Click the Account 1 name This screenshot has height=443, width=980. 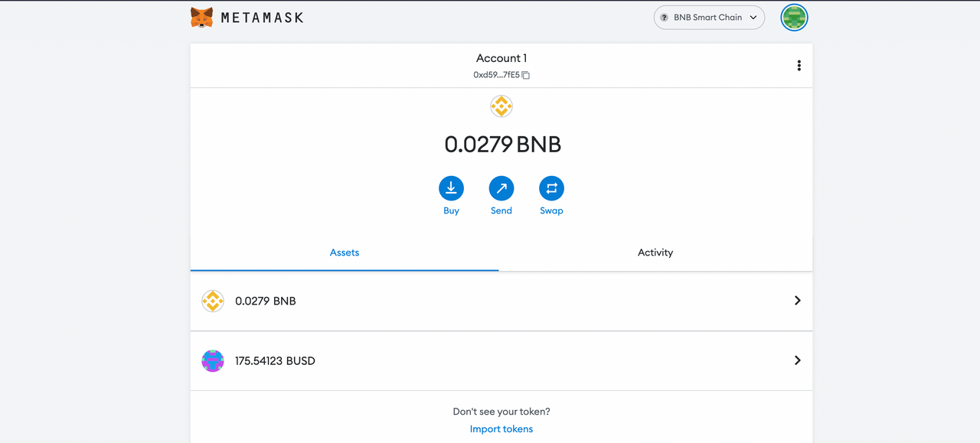click(501, 58)
